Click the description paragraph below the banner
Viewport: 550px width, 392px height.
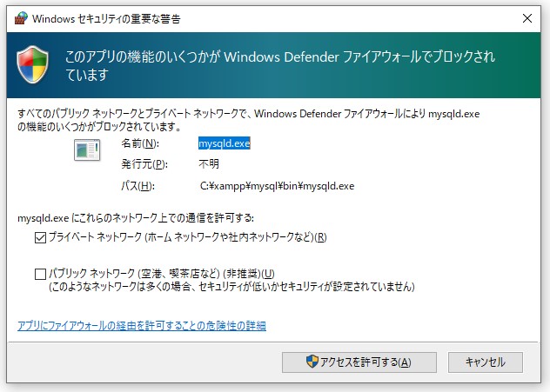[248, 120]
